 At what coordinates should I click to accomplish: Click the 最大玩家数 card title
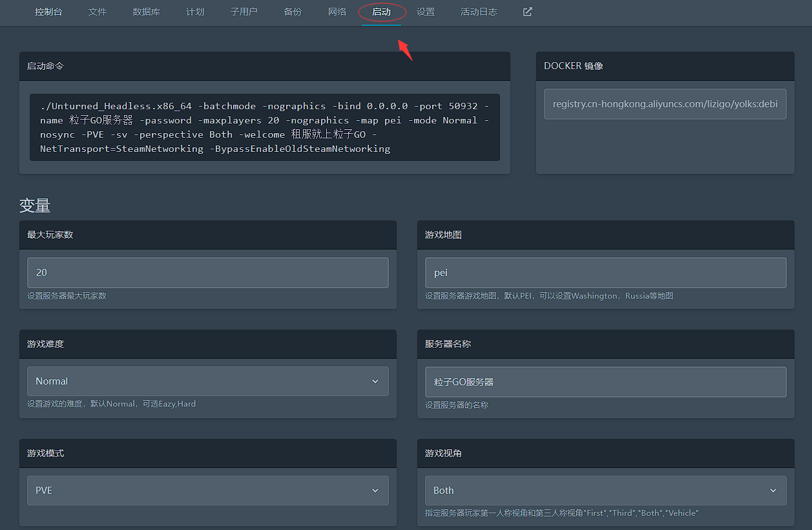tap(50, 235)
